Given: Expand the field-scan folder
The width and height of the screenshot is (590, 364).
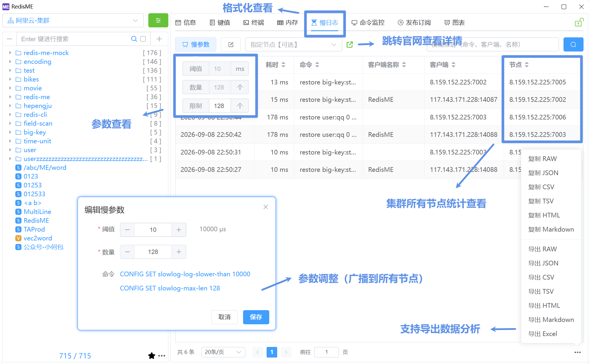Looking at the screenshot, I should pos(10,123).
